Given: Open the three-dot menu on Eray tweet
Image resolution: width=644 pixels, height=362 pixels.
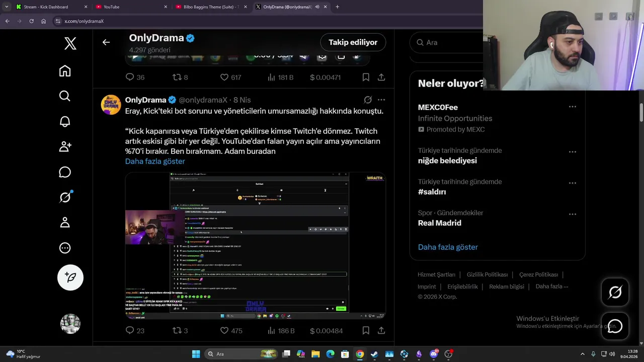Looking at the screenshot, I should pos(381,100).
